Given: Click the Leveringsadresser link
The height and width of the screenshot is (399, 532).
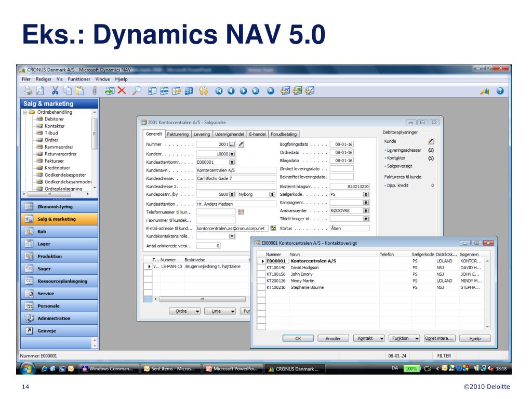Looking at the screenshot, I should point(404,150).
